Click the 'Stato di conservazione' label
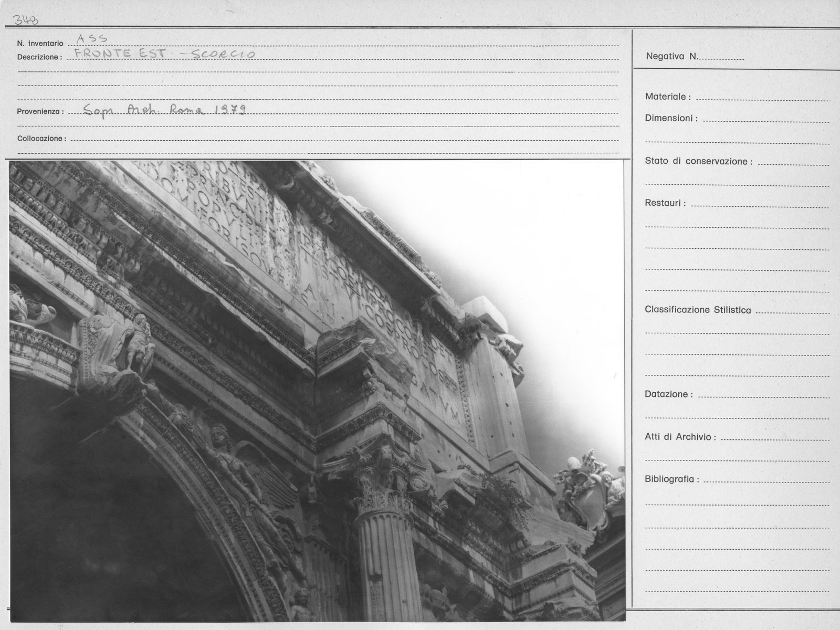 coord(699,161)
